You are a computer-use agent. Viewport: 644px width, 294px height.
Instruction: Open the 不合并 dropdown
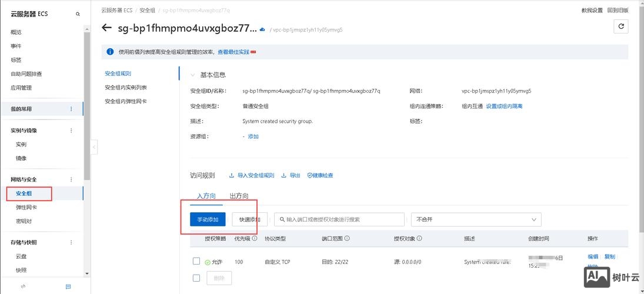coord(476,220)
